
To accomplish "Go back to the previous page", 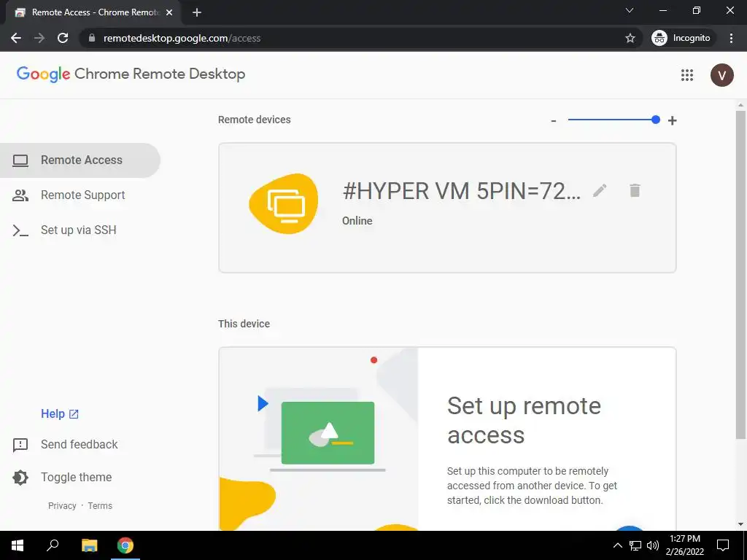I will tap(16, 38).
